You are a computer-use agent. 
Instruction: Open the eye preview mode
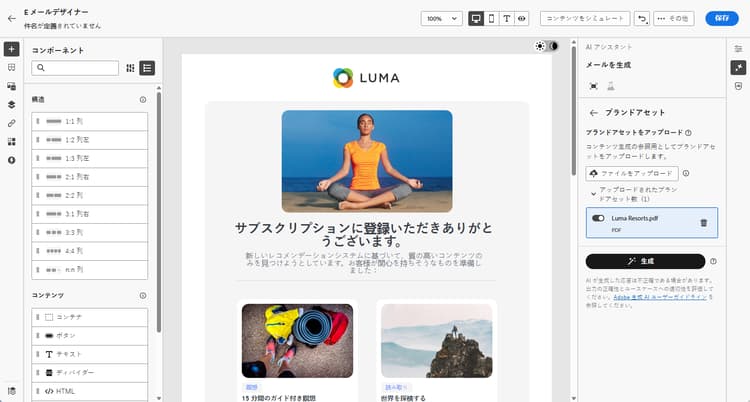click(521, 19)
